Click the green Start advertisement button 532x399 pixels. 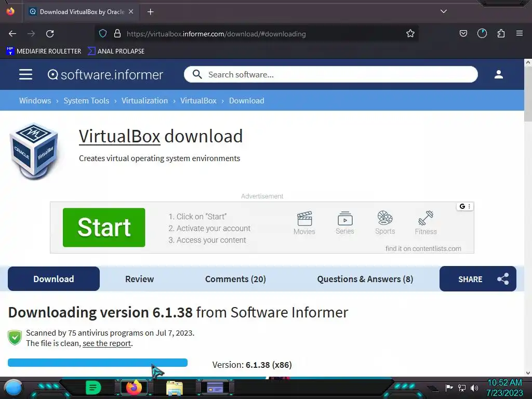(x=104, y=228)
